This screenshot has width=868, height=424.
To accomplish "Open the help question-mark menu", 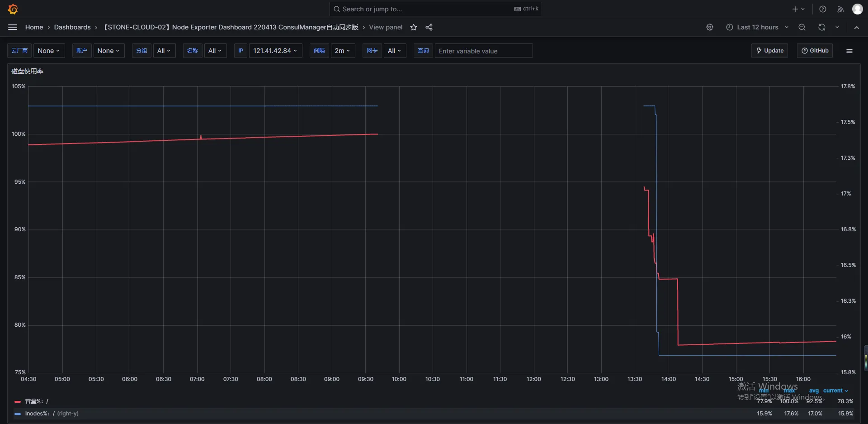I will coord(823,9).
